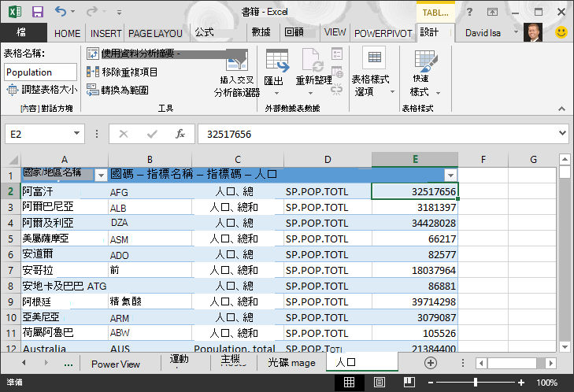Screen dimensions: 574x392
Task: Click formula bar showing 32517656
Action: 377,134
